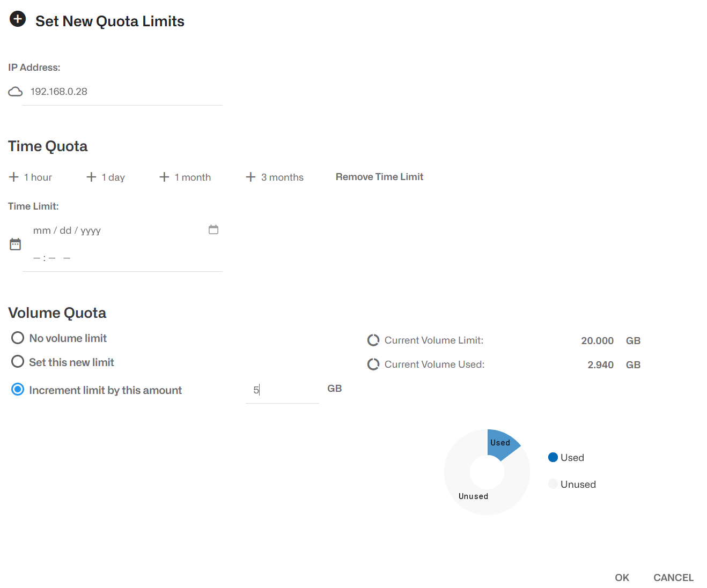Add 1 hour to time quota
This screenshot has width=707, height=588.
click(31, 177)
